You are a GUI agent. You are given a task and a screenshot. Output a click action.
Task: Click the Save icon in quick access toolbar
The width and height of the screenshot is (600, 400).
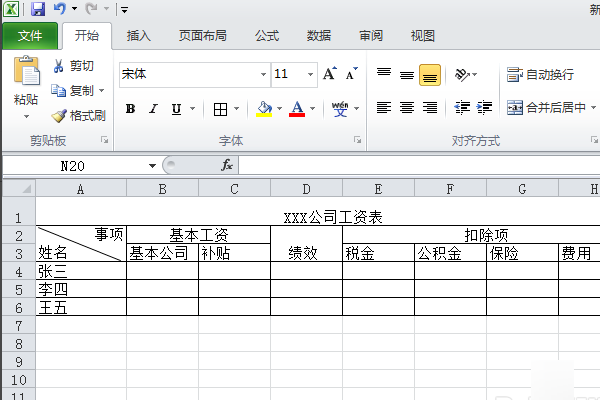point(38,8)
